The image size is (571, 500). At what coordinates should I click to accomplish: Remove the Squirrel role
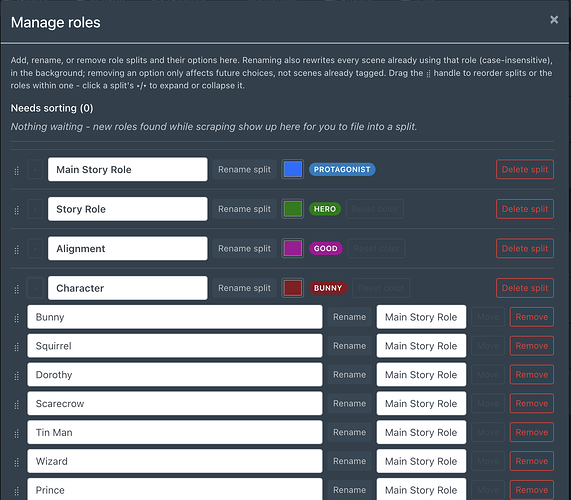[532, 346]
